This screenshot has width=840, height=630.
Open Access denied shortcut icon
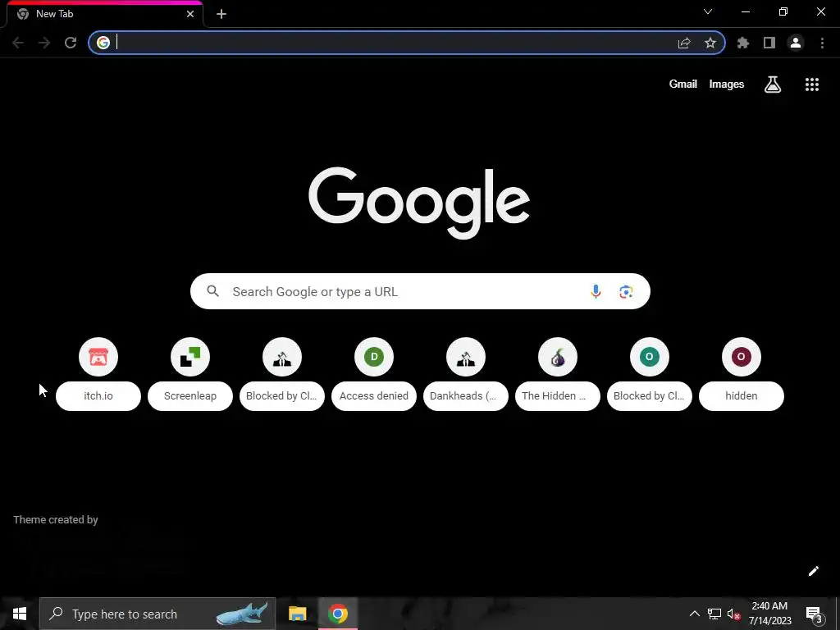click(x=374, y=357)
